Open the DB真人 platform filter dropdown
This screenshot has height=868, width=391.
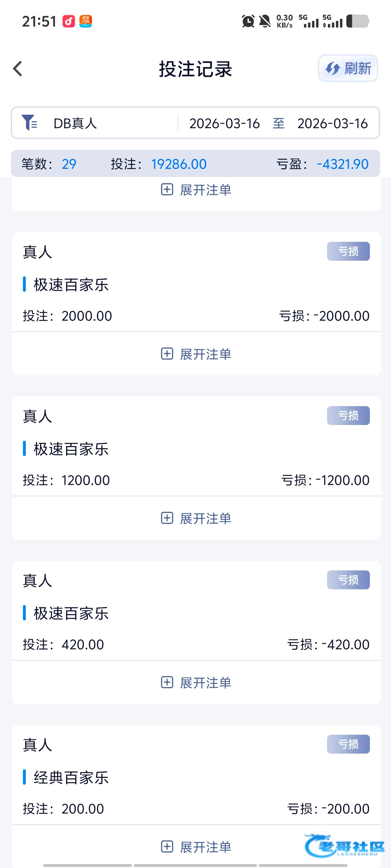[x=75, y=123]
